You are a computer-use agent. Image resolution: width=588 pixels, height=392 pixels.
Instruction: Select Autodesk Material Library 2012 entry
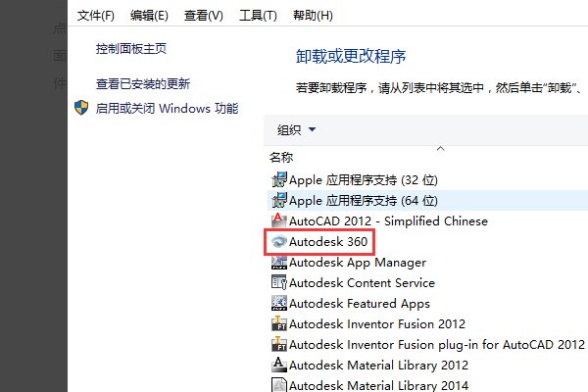(x=378, y=365)
